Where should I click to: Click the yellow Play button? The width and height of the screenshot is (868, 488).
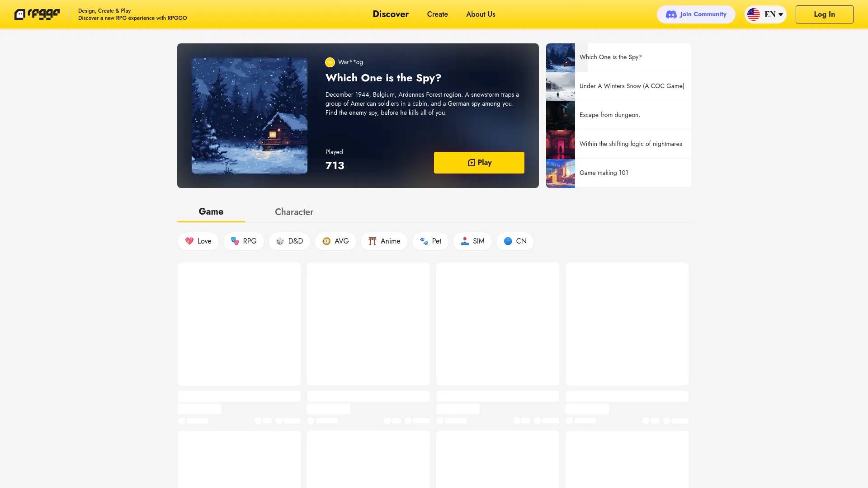pos(479,163)
